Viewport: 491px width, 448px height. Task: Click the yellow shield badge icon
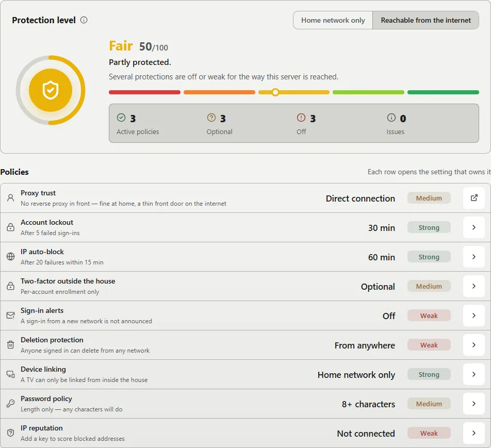point(51,90)
